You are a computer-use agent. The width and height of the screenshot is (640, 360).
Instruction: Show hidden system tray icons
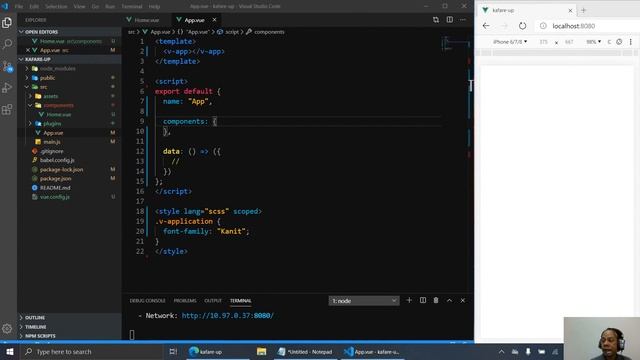tap(502, 351)
